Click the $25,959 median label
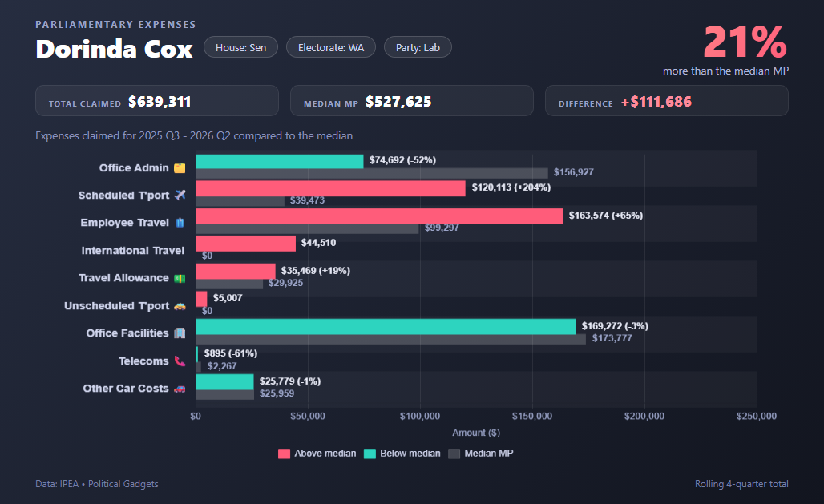 pos(277,393)
